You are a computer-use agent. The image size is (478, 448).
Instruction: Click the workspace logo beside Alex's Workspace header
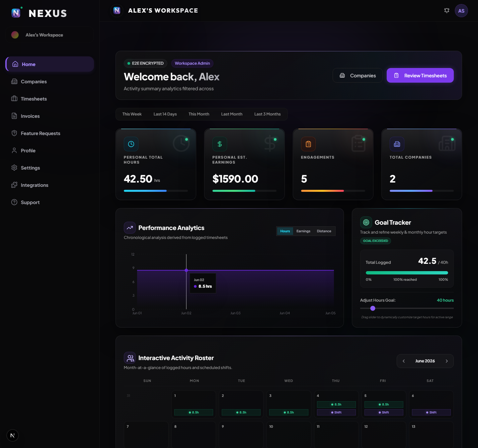pos(117,11)
